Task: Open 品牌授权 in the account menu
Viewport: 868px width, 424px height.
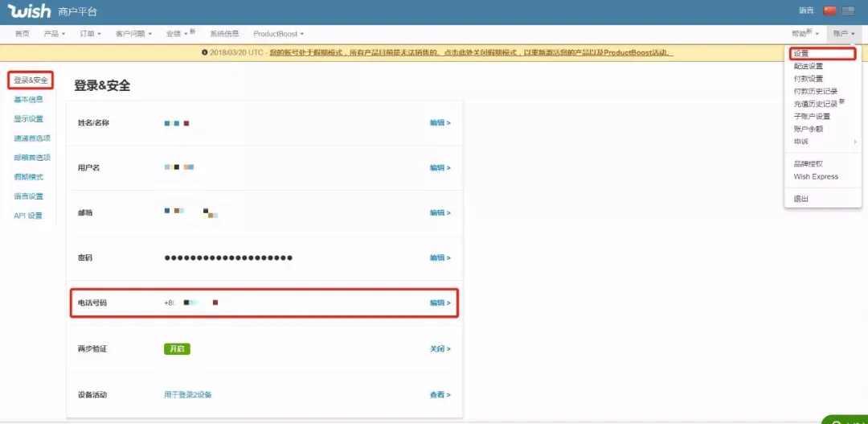Action: [809, 164]
